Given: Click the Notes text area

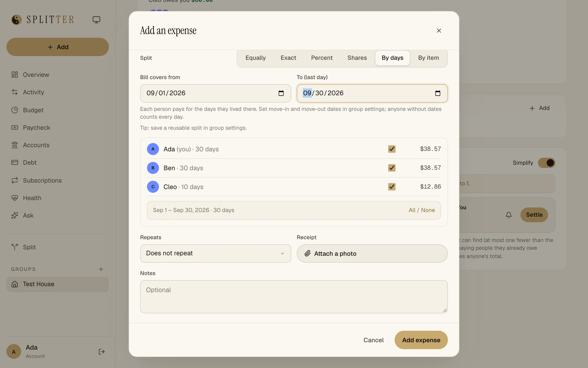Looking at the screenshot, I should click(294, 297).
